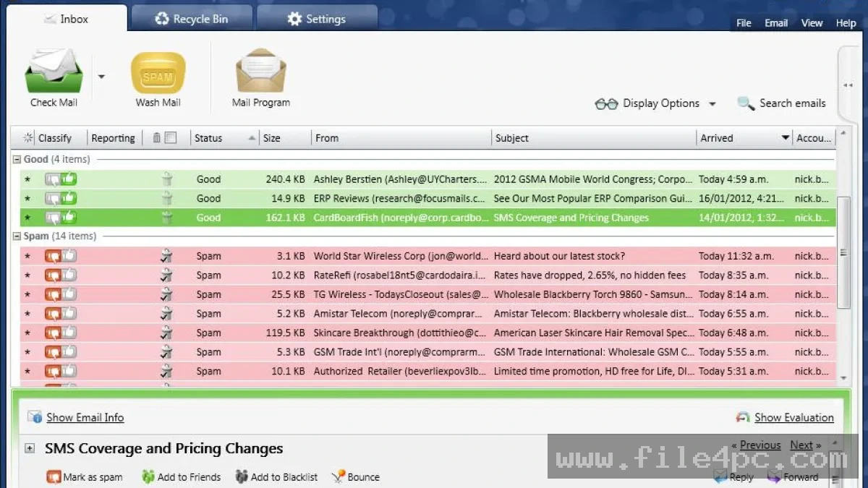Image resolution: width=868 pixels, height=488 pixels.
Task: Sort by the Subject column header
Action: pyautogui.click(x=593, y=138)
